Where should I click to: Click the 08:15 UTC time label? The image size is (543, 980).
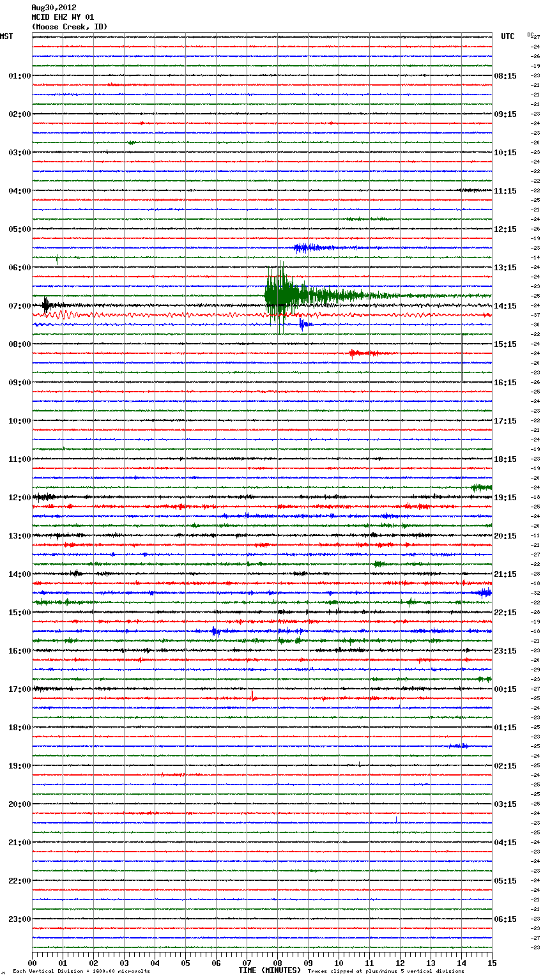pos(505,76)
